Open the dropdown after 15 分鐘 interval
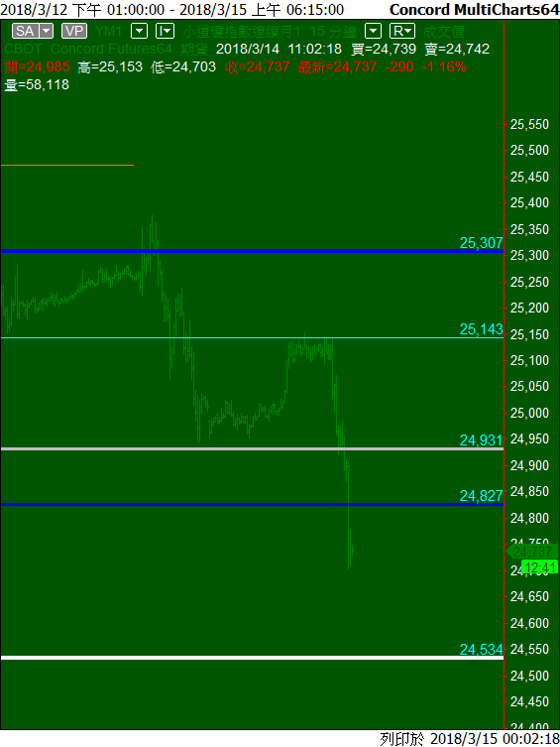 [x=373, y=32]
